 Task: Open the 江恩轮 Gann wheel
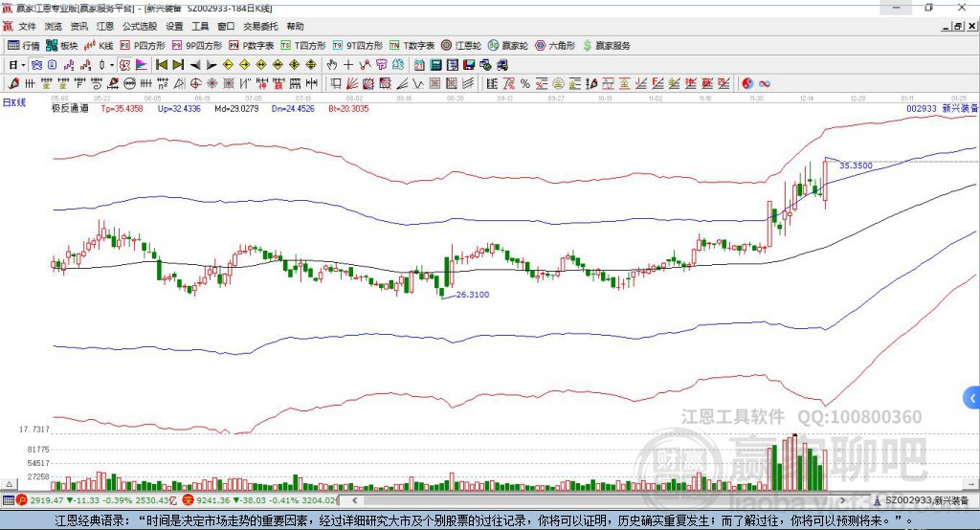click(x=461, y=46)
